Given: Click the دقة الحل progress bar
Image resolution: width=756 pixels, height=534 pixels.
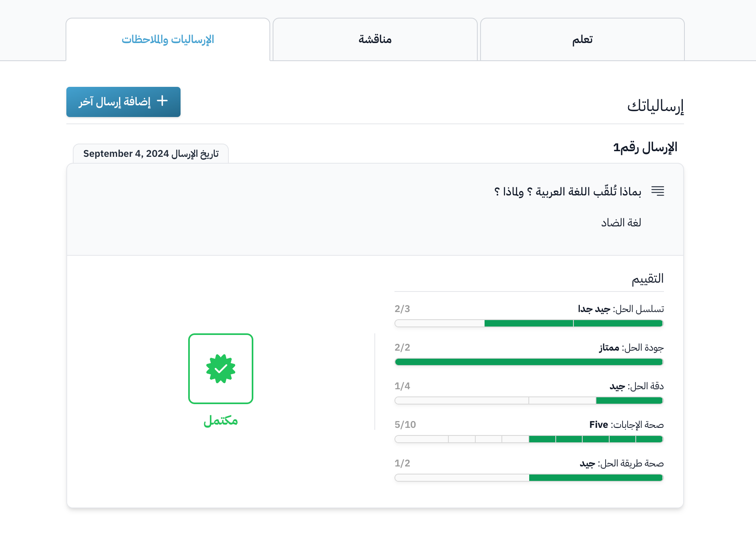Looking at the screenshot, I should [529, 400].
